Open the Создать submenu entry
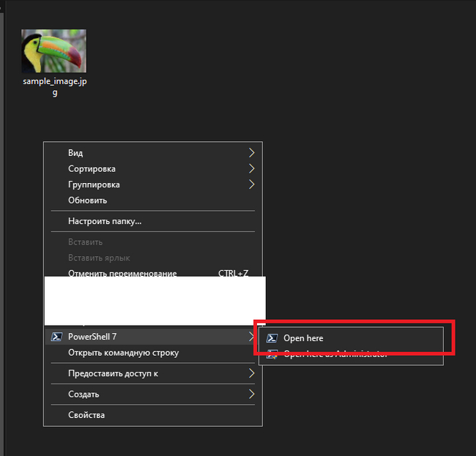 (x=153, y=394)
